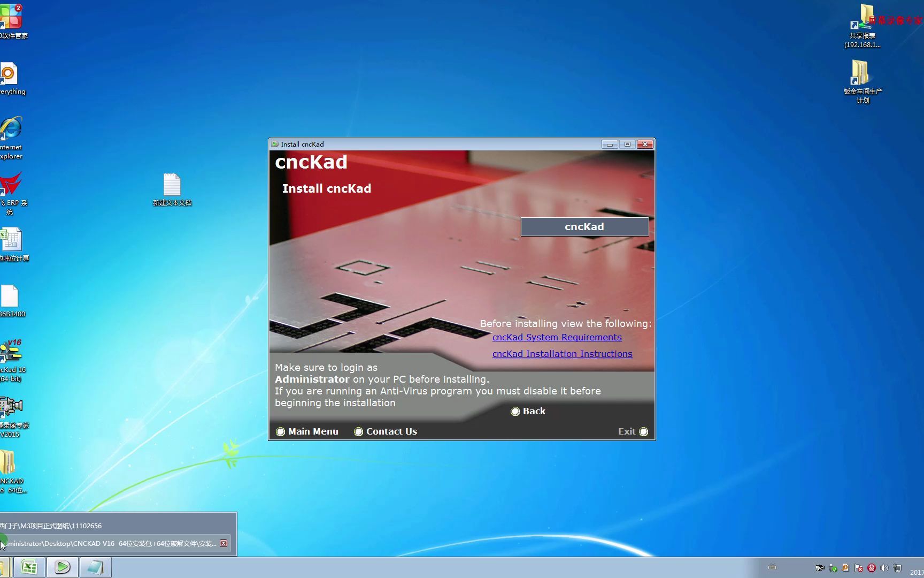Click the touch keyboard tray icon
Screen dimensions: 924x578
pyautogui.click(x=772, y=567)
